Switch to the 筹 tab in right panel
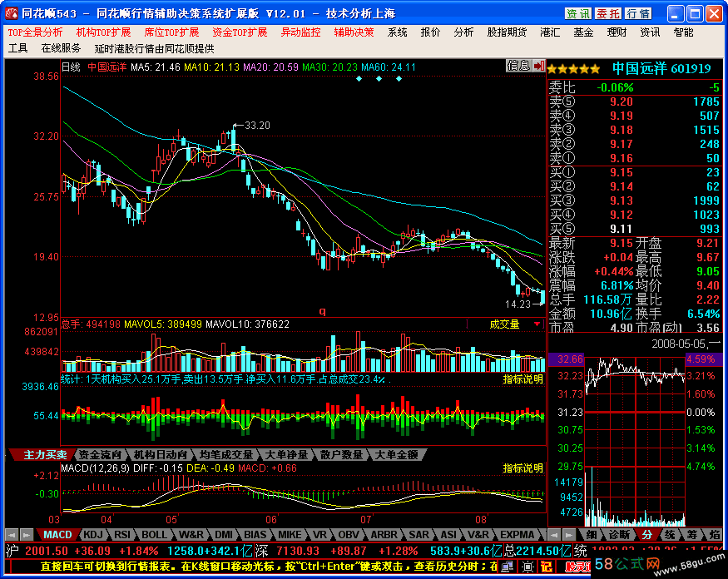728x579 pixels. coord(691,535)
